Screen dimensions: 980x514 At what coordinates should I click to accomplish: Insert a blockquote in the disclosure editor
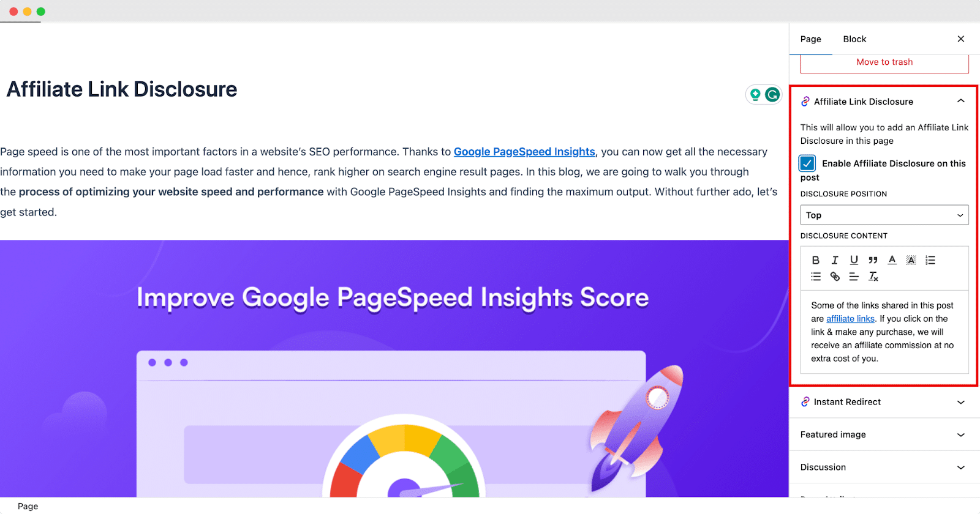coord(872,259)
